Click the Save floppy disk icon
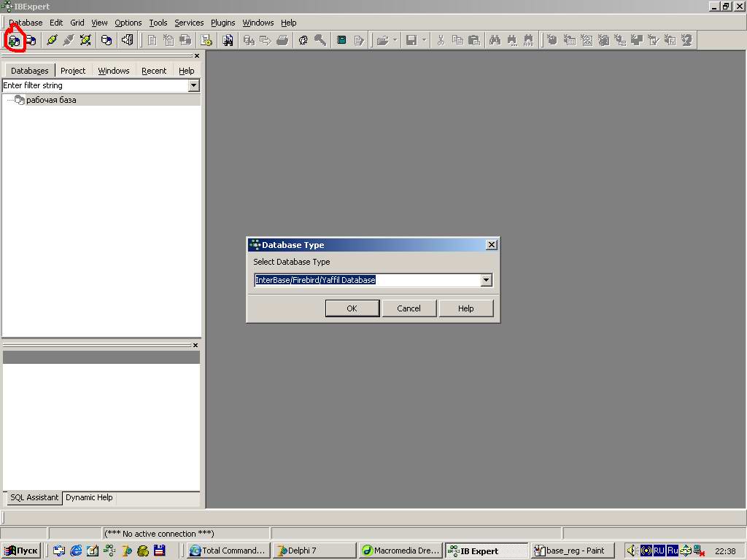This screenshot has height=560, width=747. 411,41
